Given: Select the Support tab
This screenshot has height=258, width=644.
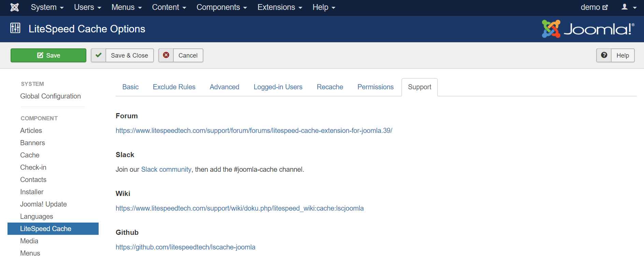Looking at the screenshot, I should tap(420, 87).
